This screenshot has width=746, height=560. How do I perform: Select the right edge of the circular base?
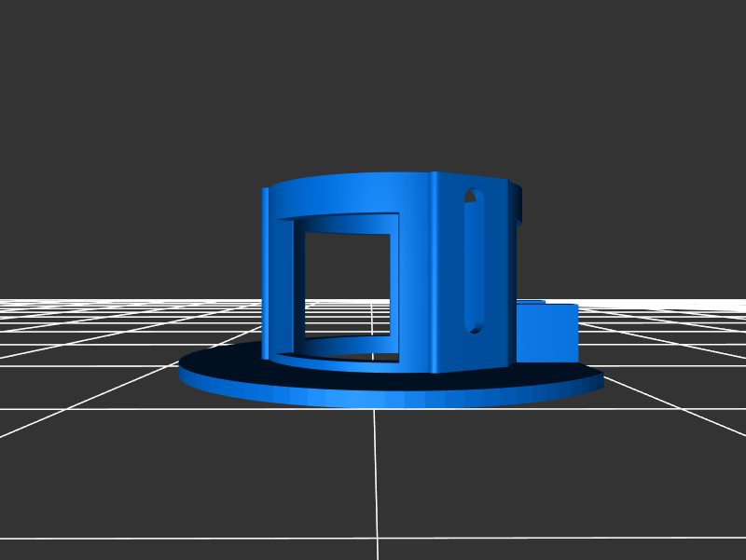pos(597,379)
